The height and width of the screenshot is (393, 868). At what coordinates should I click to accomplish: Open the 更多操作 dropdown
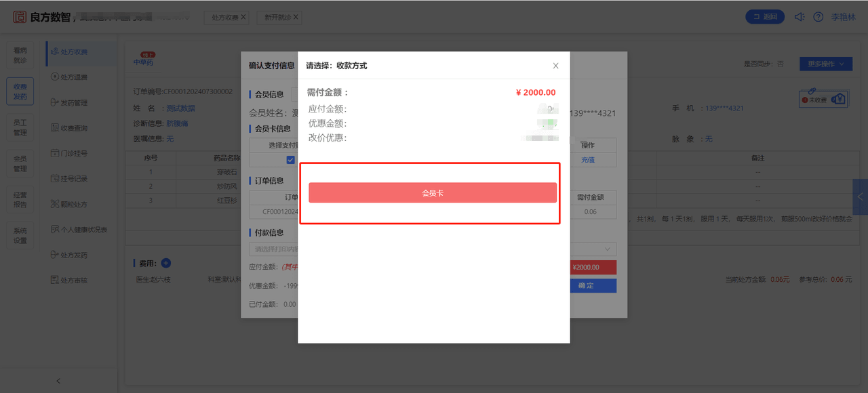[x=825, y=64]
